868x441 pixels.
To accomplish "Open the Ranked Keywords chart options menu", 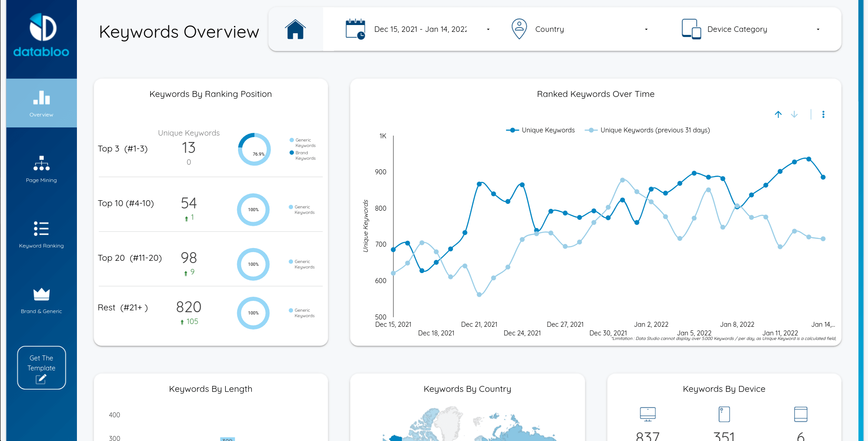I will click(x=823, y=115).
